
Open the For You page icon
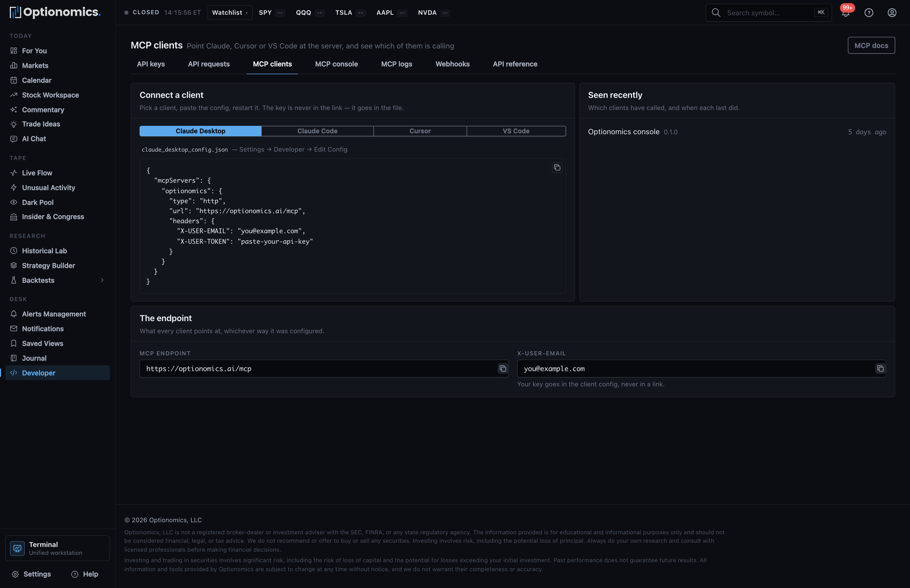point(14,51)
